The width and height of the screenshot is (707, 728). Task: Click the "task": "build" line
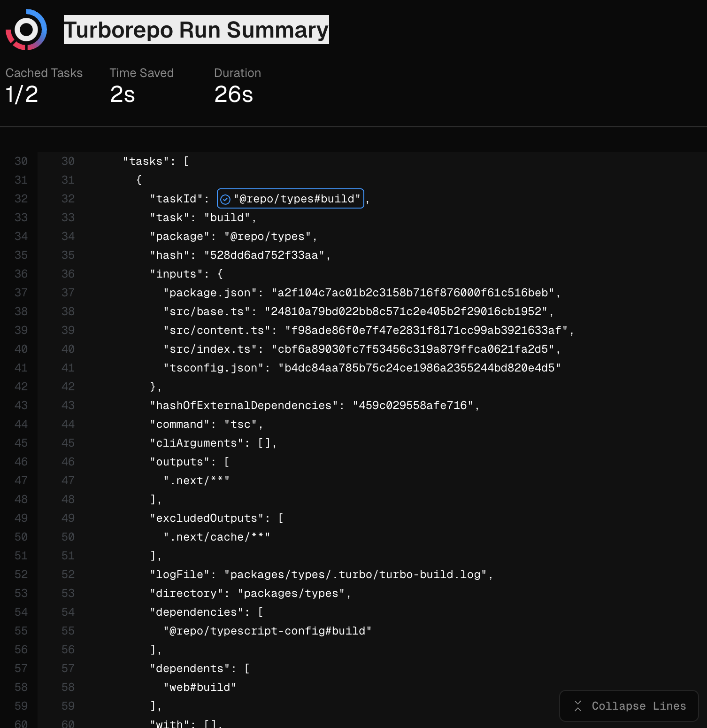(203, 217)
